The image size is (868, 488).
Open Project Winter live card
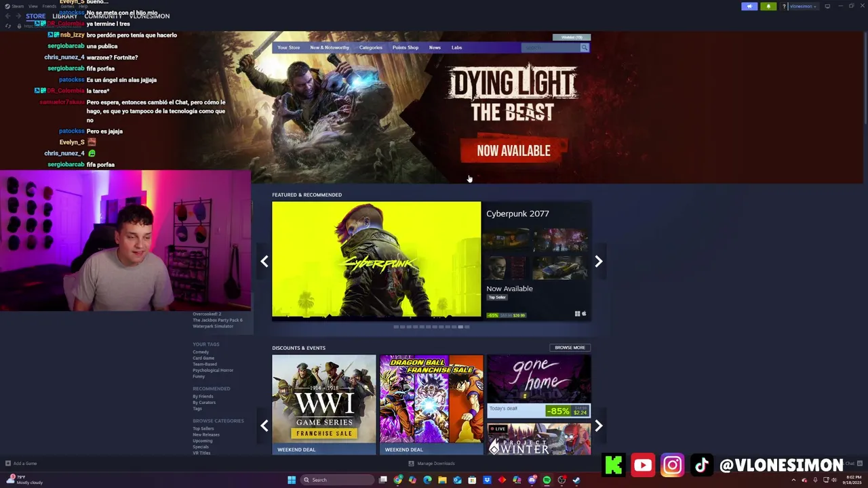pos(538,439)
